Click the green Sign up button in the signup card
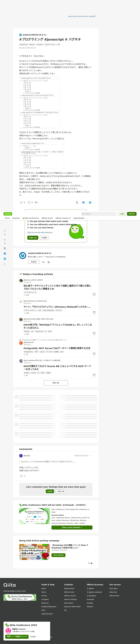140x644 pixels. [x=33, y=238]
